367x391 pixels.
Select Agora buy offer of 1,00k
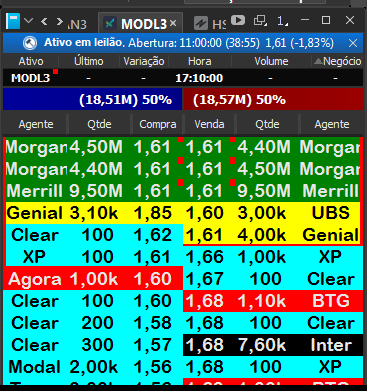point(93,279)
